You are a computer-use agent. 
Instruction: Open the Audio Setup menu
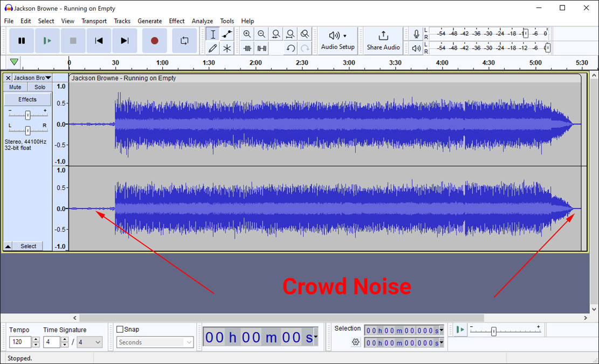[338, 40]
